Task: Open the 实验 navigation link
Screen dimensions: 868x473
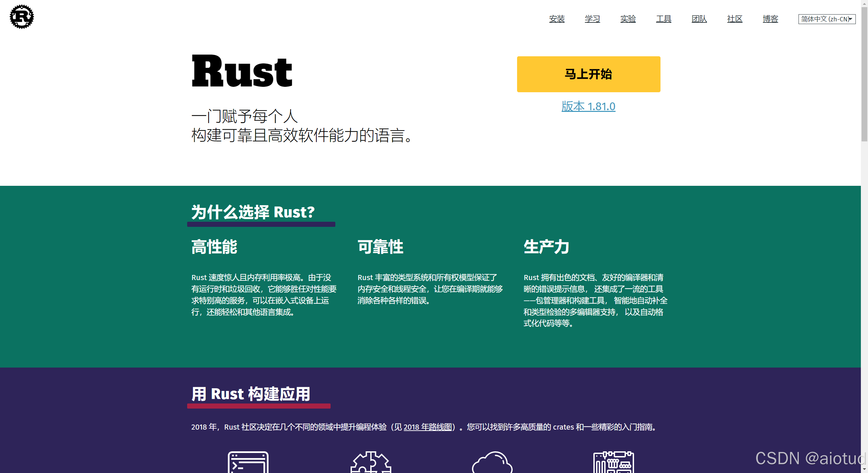Action: click(628, 19)
